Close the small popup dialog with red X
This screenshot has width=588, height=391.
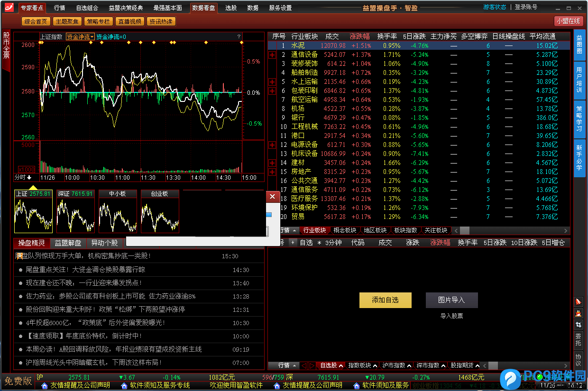click(x=272, y=196)
